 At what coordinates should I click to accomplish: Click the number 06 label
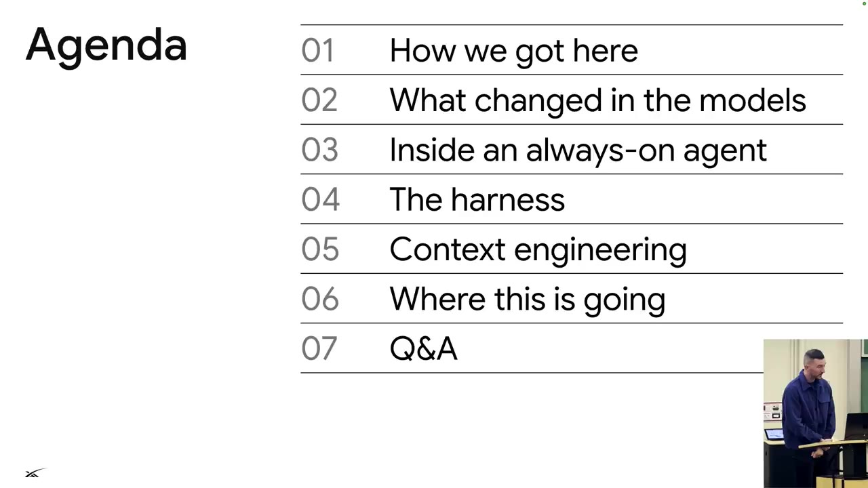tap(319, 299)
